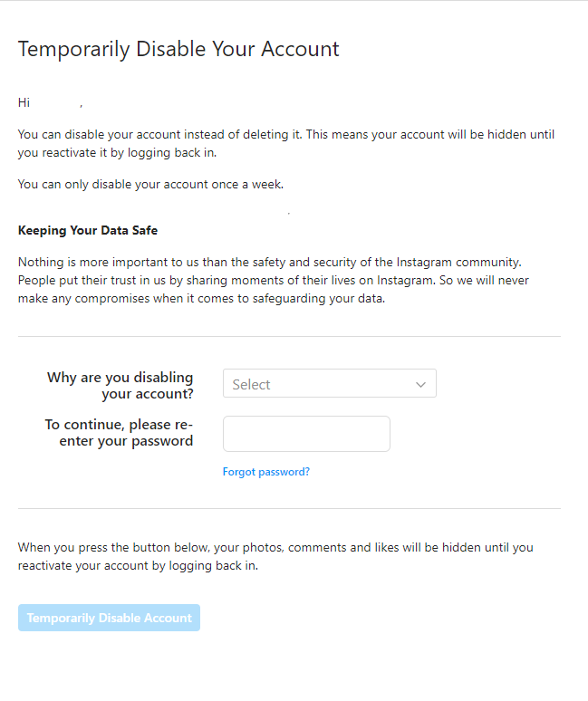Focus the re-enter password field
Image resolution: width=588 pixels, height=701 pixels.
(306, 434)
